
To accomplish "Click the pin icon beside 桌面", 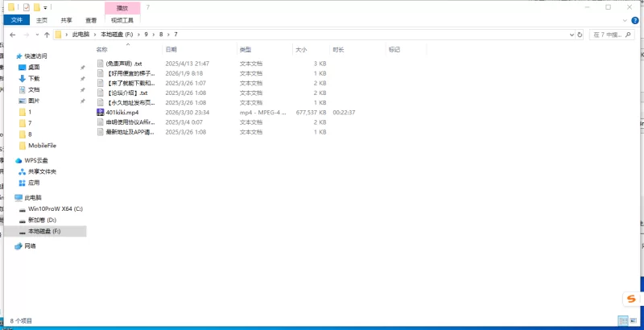I will tap(83, 68).
